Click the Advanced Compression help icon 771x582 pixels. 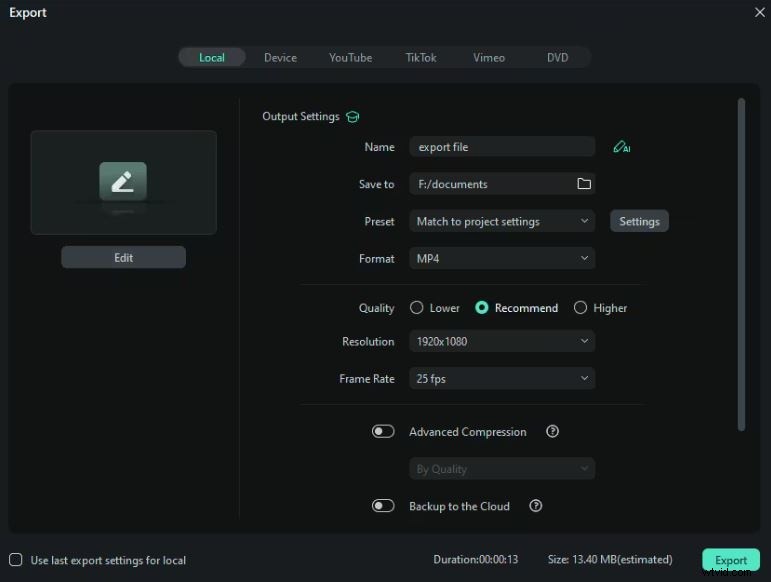click(552, 432)
